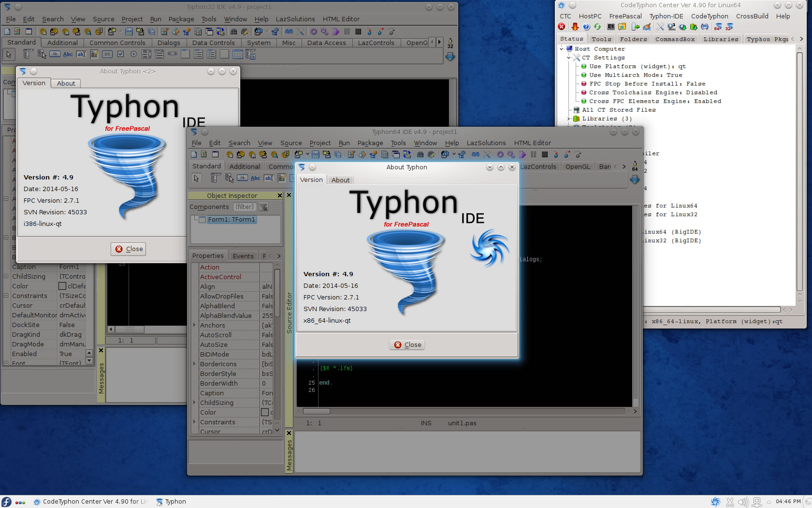
Task: Show more palette tabs arrow in Typhon64
Action: (x=624, y=166)
